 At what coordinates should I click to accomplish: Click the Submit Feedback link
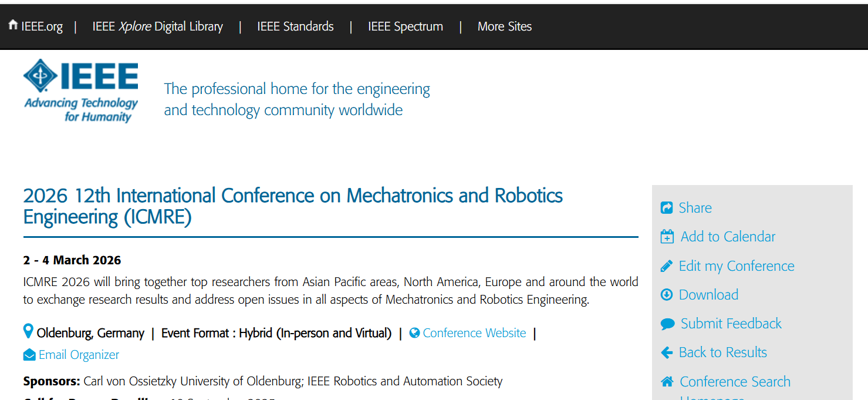[731, 324]
